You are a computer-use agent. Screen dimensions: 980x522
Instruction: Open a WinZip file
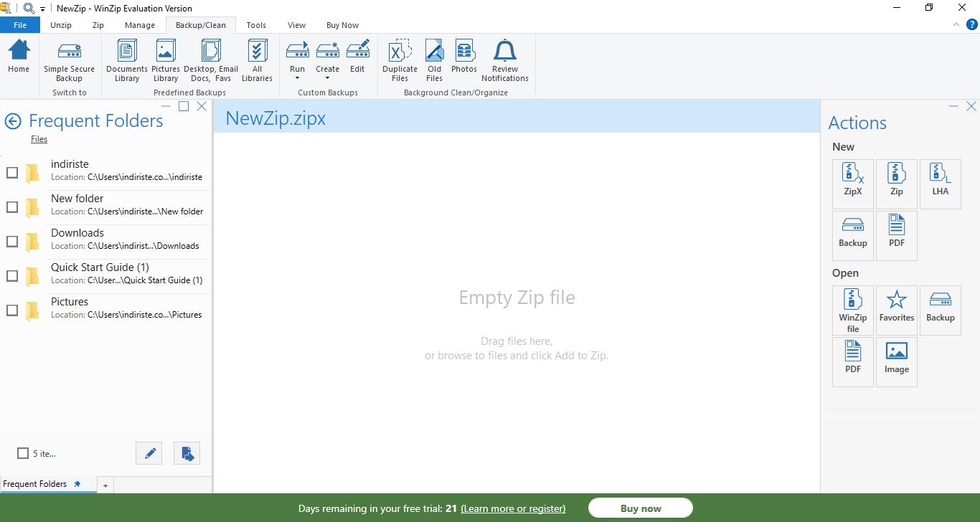point(853,310)
